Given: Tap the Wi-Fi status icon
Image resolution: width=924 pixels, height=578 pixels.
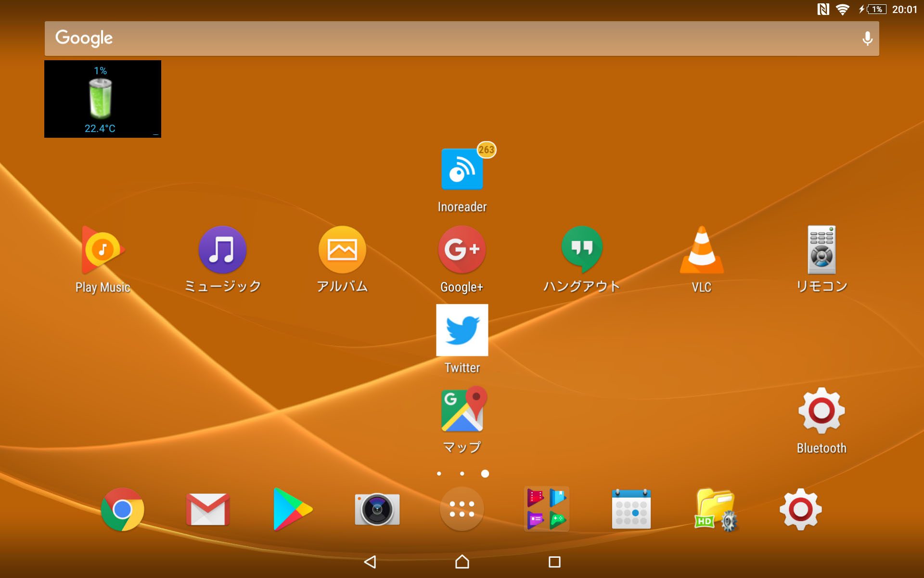Looking at the screenshot, I should [x=843, y=9].
